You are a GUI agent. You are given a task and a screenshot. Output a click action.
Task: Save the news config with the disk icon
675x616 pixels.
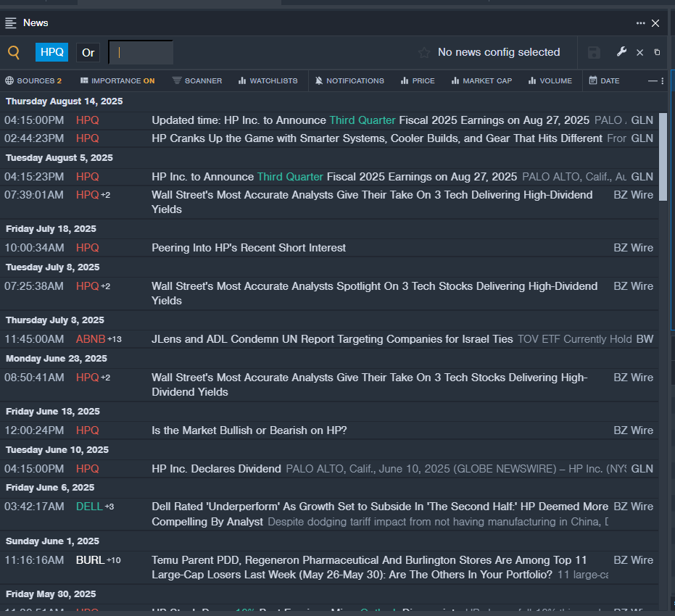594,52
